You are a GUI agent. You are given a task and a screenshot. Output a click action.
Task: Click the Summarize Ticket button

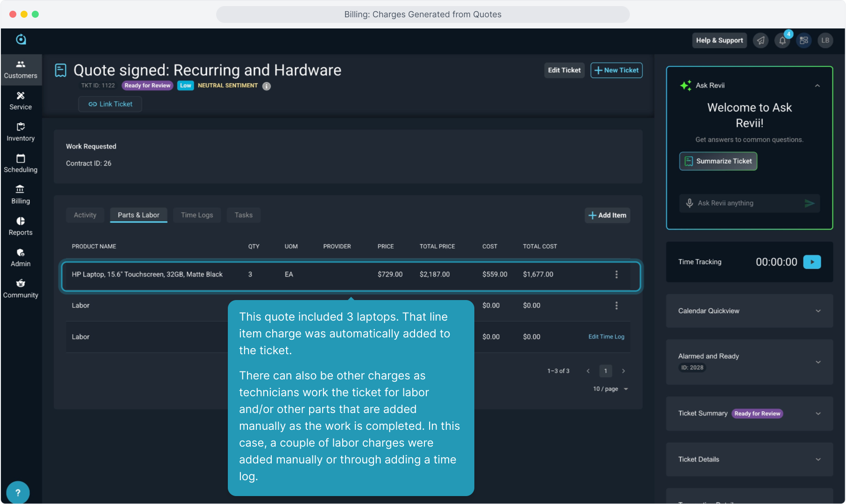[x=718, y=161]
